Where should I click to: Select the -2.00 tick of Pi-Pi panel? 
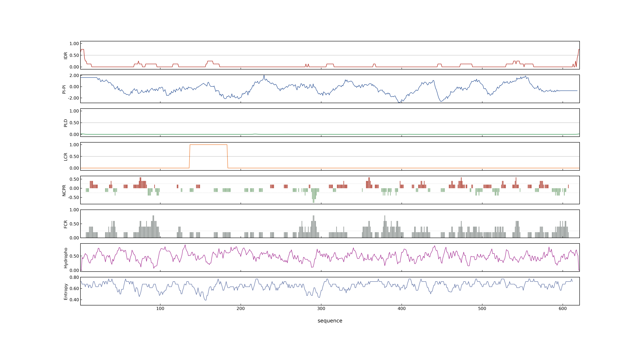pos(73,98)
